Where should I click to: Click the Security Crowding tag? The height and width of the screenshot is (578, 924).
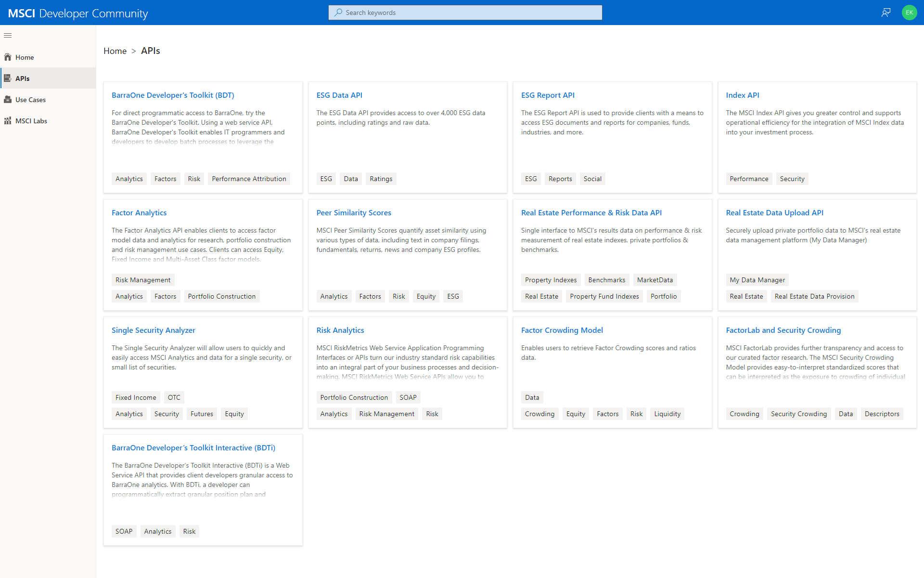[x=798, y=414]
